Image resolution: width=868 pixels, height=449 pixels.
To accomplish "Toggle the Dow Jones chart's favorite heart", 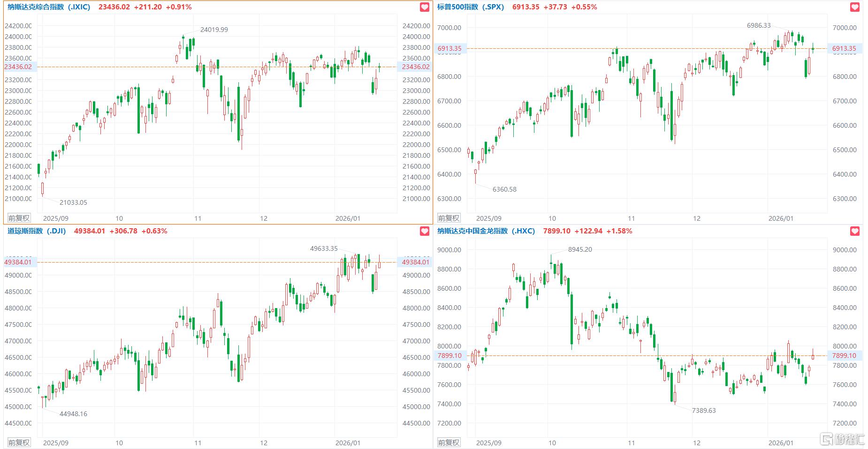I will [424, 231].
